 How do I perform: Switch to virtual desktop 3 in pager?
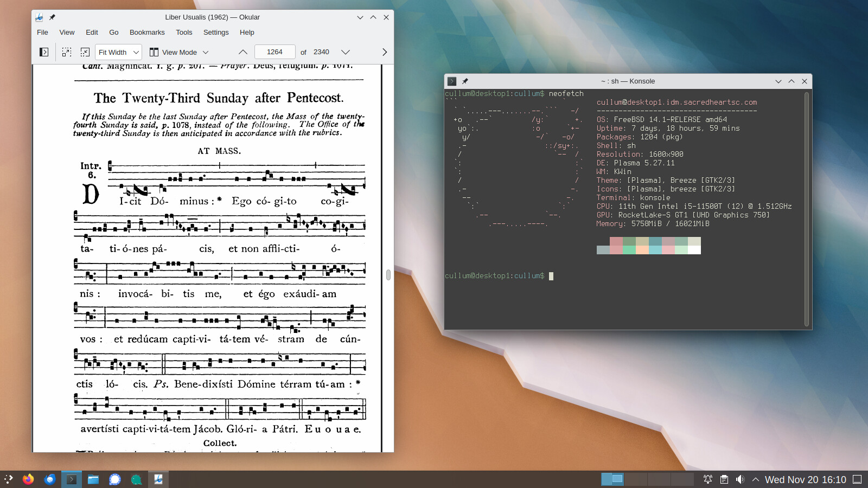tap(659, 479)
